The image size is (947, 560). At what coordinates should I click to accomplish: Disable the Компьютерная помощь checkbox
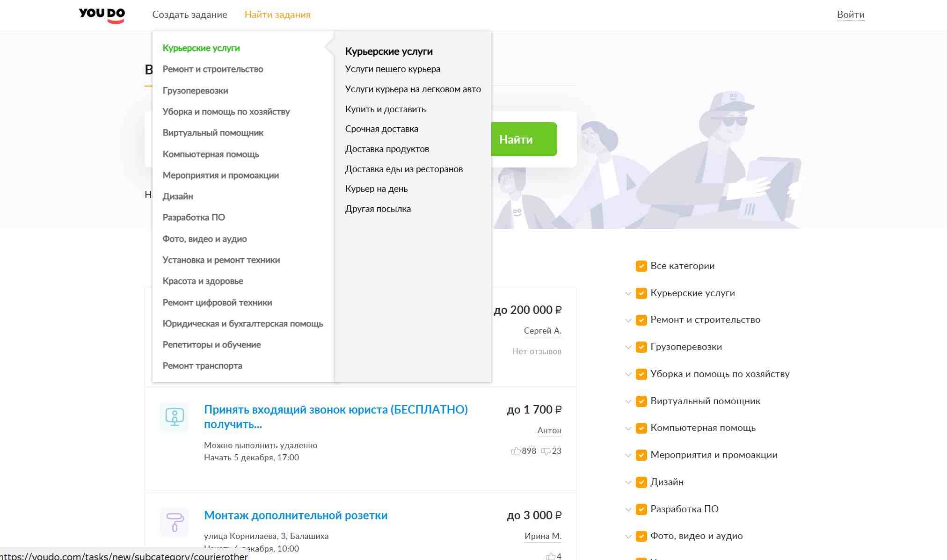[641, 428]
